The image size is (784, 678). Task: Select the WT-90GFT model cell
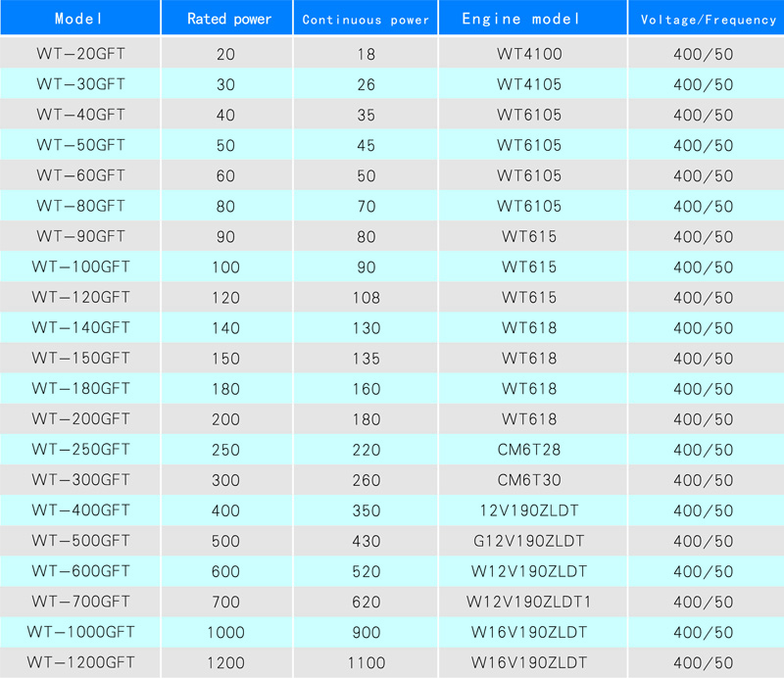click(80, 236)
